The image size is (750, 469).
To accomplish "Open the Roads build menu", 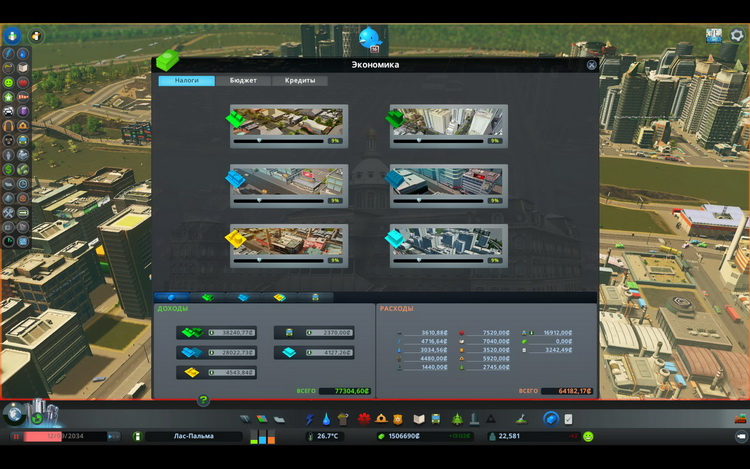I will coord(245,419).
